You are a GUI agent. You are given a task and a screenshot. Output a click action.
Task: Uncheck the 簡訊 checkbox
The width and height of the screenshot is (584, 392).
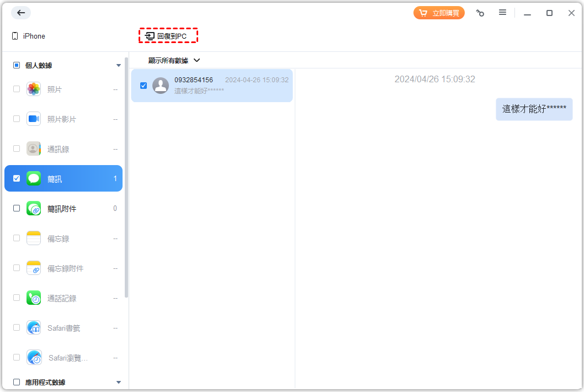pos(17,178)
